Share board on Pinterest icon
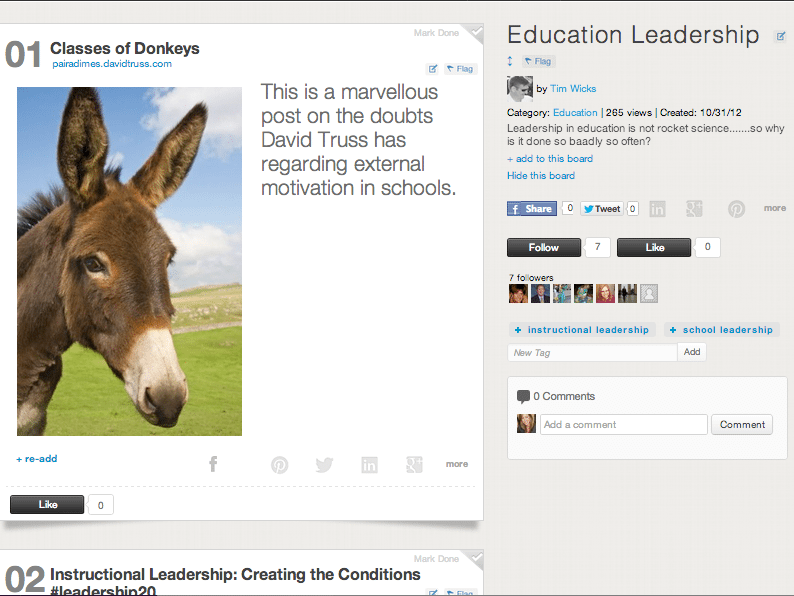This screenshot has width=794, height=596. [736, 209]
